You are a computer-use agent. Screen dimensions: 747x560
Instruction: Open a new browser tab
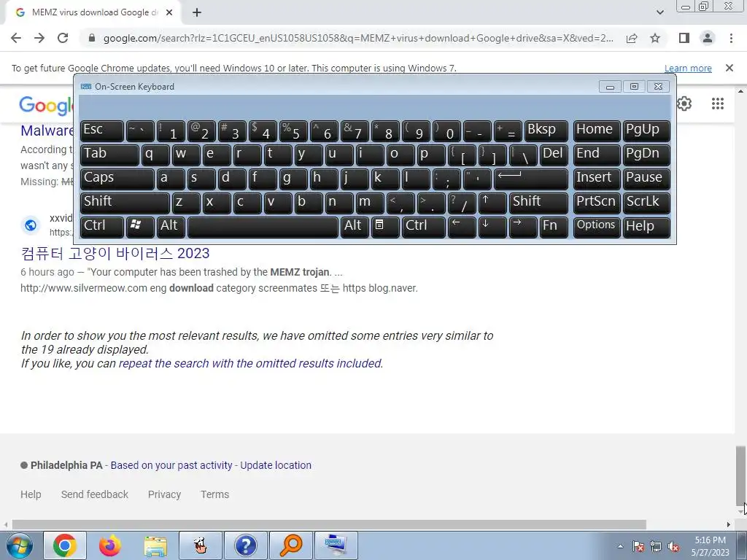coord(197,13)
